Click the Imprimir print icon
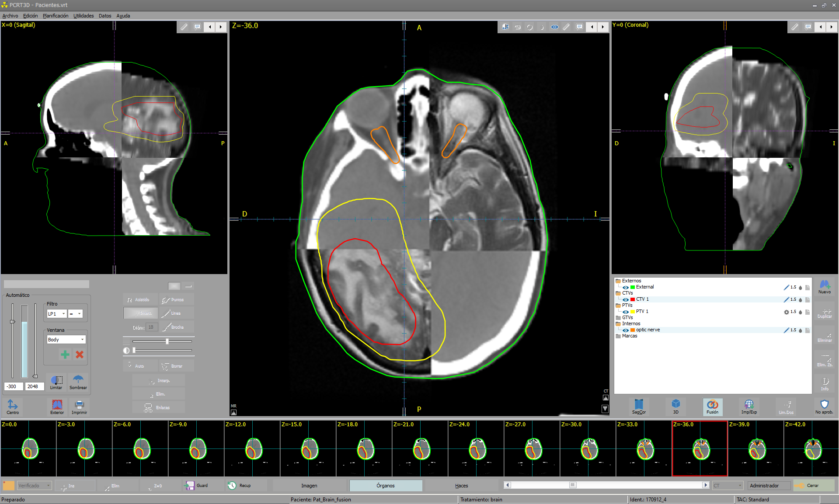The height and width of the screenshot is (504, 839). (x=79, y=406)
